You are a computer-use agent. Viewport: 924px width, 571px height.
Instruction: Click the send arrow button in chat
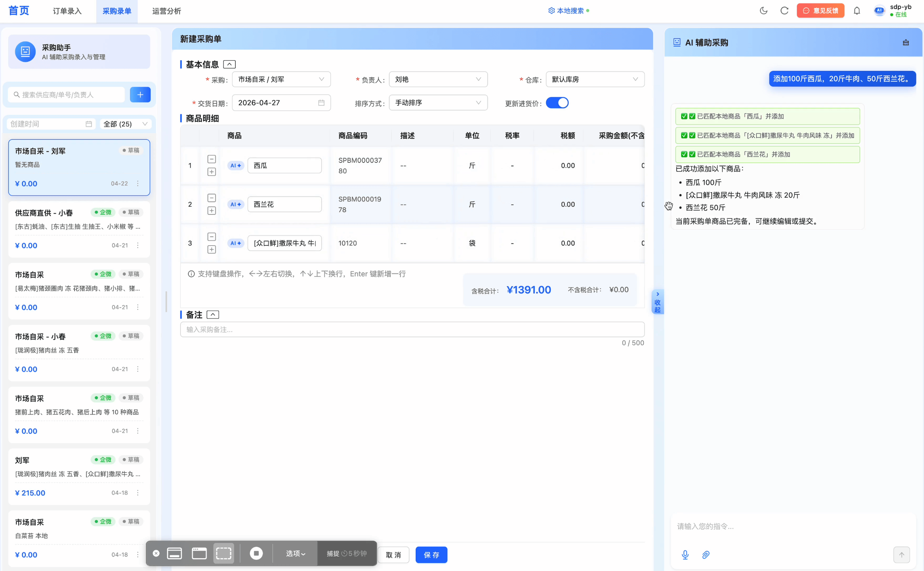pos(902,555)
